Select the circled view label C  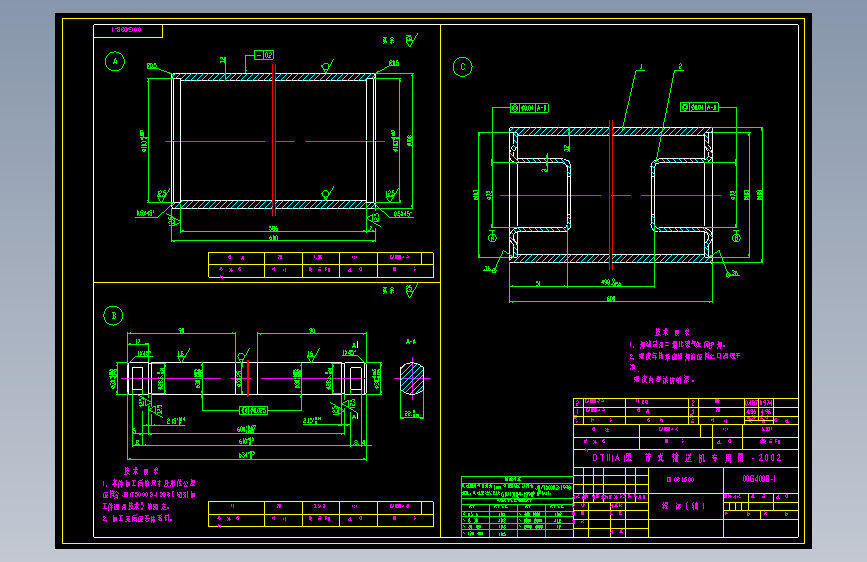pos(462,66)
